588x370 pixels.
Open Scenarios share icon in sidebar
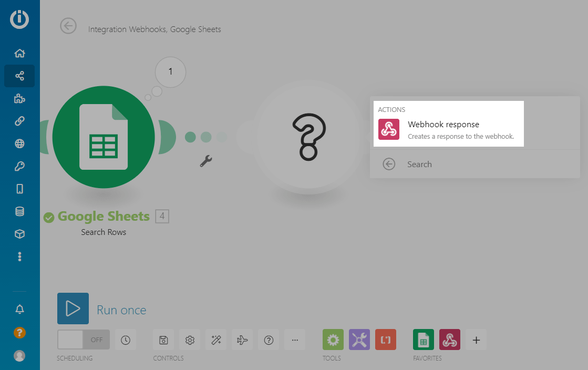[19, 76]
